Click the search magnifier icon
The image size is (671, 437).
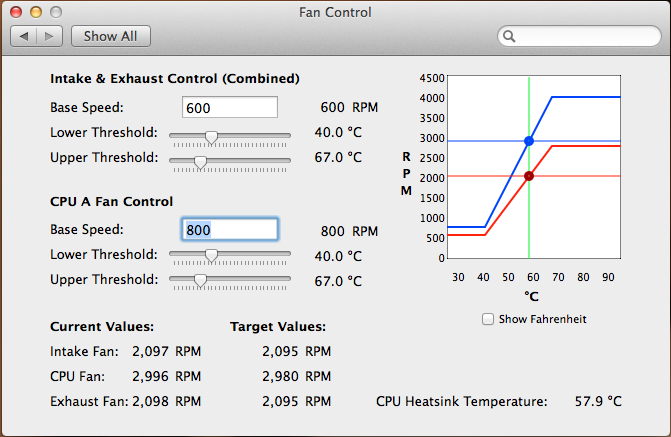(x=509, y=36)
